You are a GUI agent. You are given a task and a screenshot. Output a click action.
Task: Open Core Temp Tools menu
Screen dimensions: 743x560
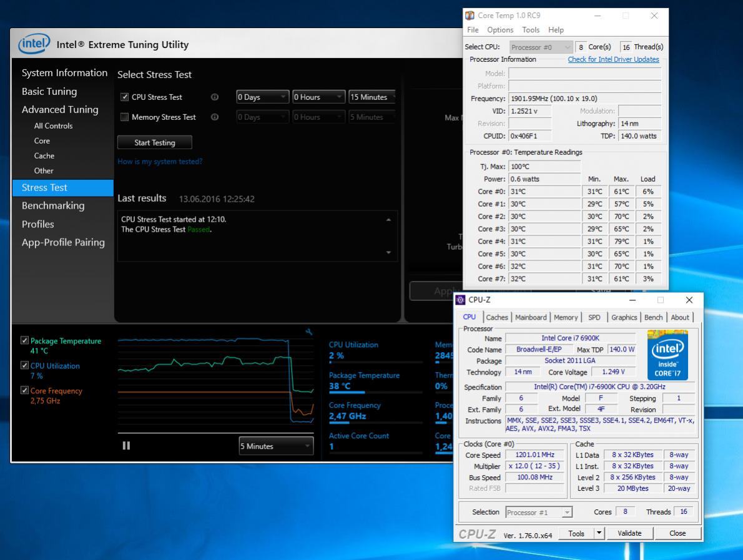pos(531,30)
